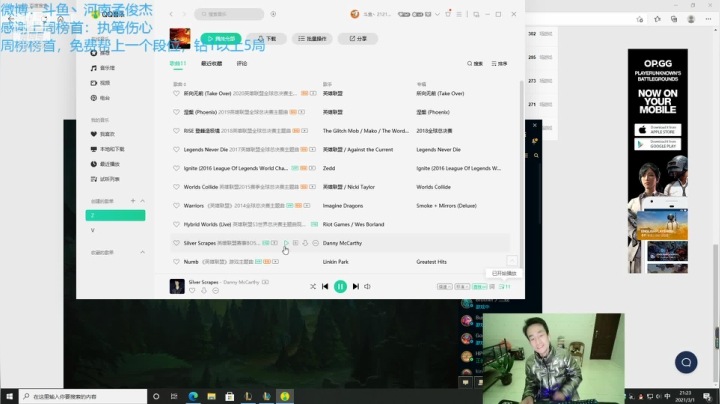Switch to mini mode icon in title bar
Viewport: 720px width, 404px height.
coord(476,14)
